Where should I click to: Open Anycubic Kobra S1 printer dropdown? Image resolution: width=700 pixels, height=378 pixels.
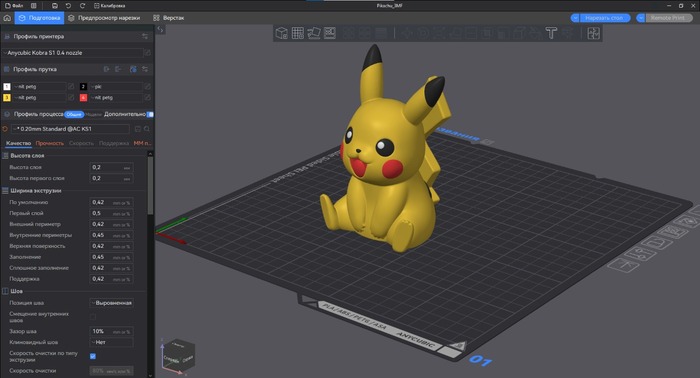(73, 53)
